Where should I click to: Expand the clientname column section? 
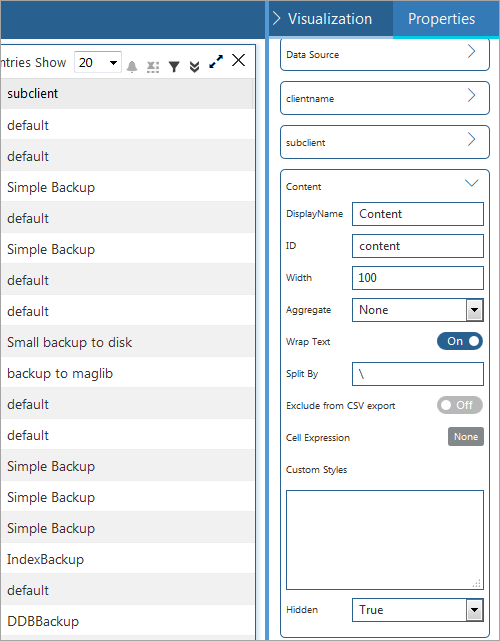385,98
